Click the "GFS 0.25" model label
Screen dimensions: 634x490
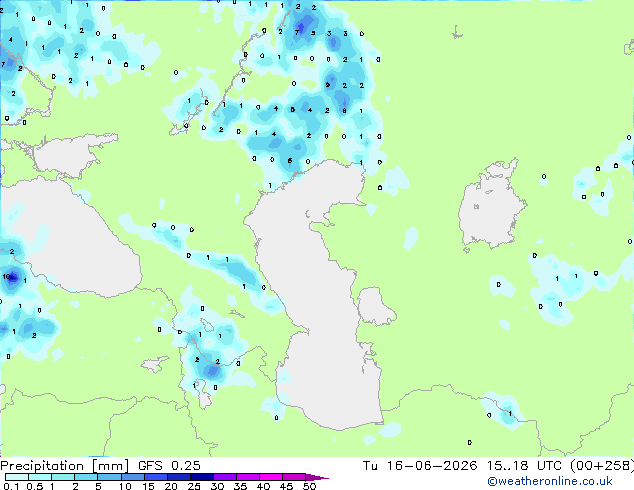[x=169, y=466]
